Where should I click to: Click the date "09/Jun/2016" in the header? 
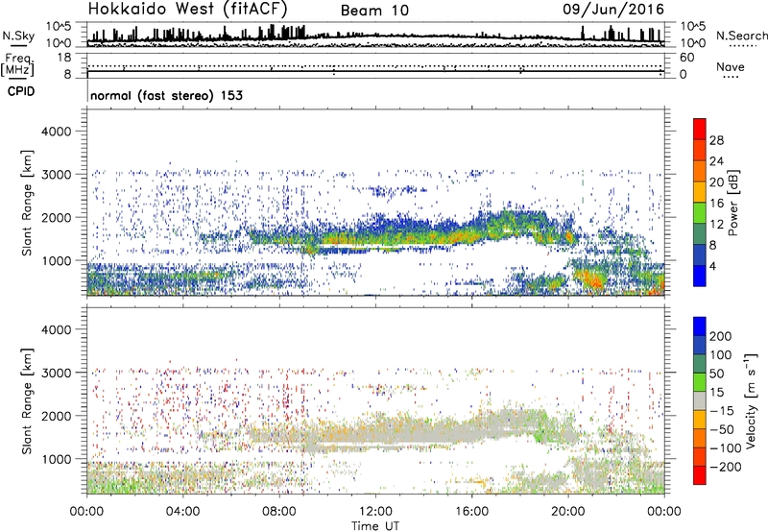[x=613, y=9]
